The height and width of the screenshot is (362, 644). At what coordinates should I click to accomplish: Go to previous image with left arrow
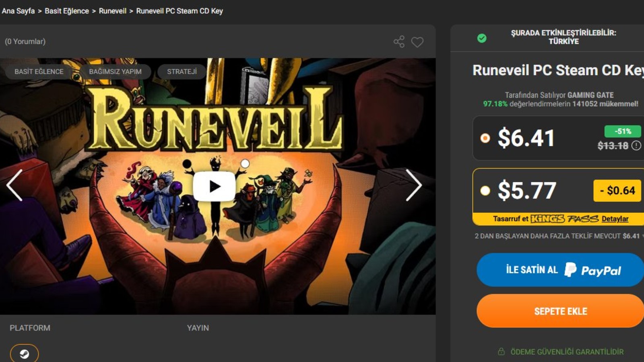click(14, 185)
